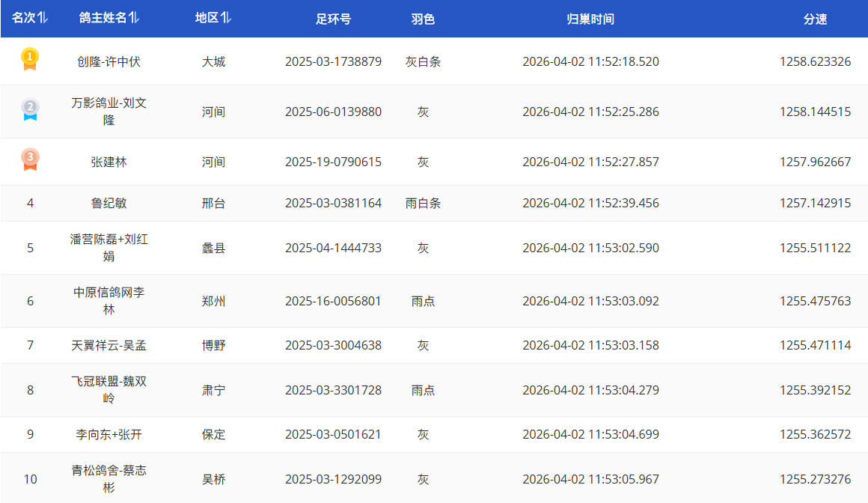This screenshot has width=868, height=503.
Task: Click region 保定 in row 9
Action: point(213,434)
